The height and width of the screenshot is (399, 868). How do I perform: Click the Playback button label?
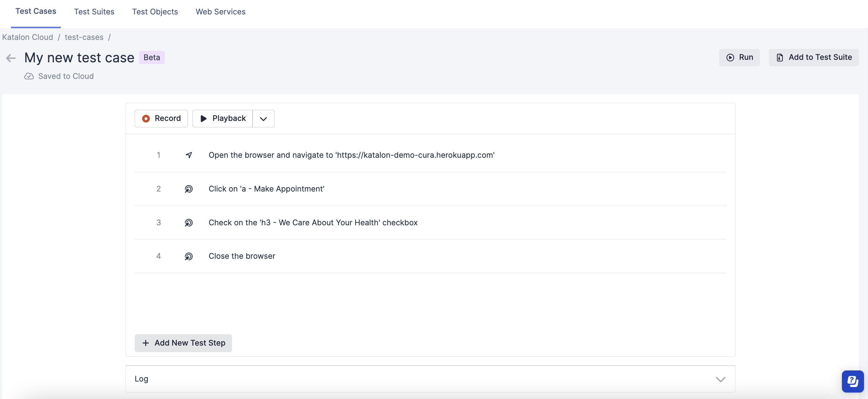(229, 118)
